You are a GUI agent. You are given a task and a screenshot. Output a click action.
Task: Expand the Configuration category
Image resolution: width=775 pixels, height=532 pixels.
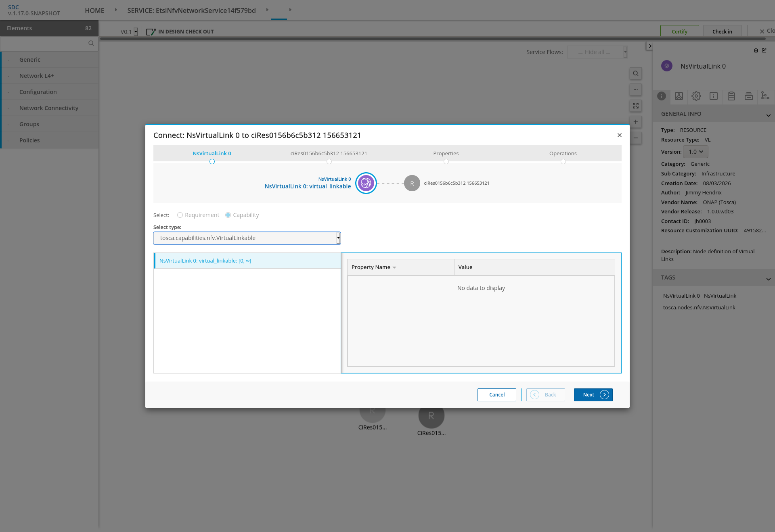point(50,92)
